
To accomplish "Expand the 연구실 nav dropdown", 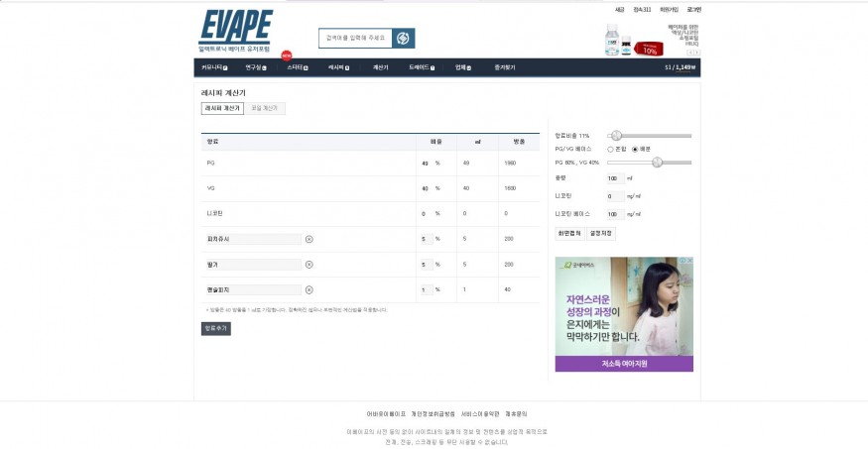I will 255,67.
